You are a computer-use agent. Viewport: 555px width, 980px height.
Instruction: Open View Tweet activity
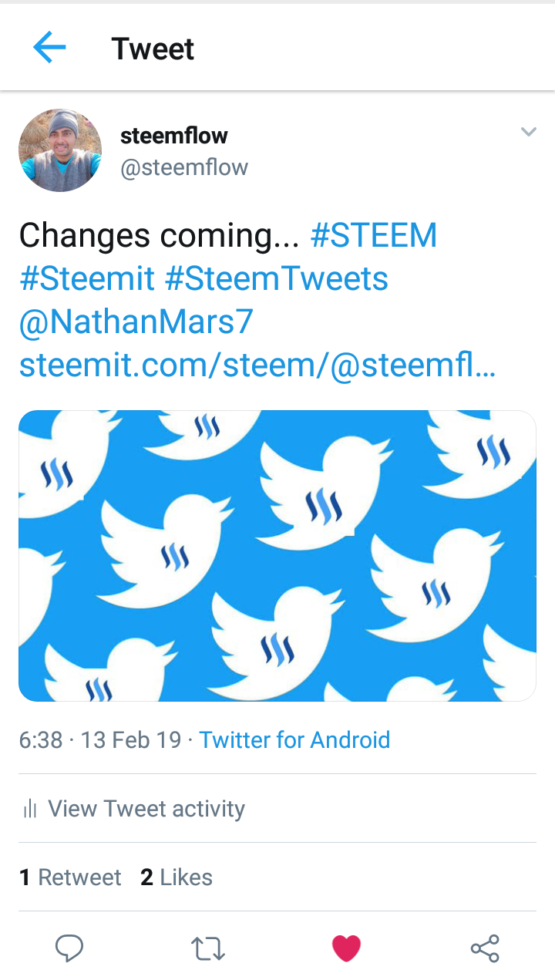(146, 809)
